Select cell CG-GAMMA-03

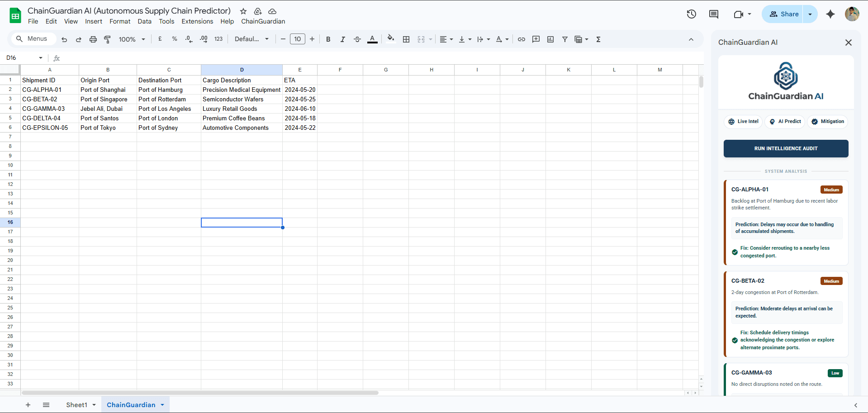pyautogui.click(x=50, y=109)
